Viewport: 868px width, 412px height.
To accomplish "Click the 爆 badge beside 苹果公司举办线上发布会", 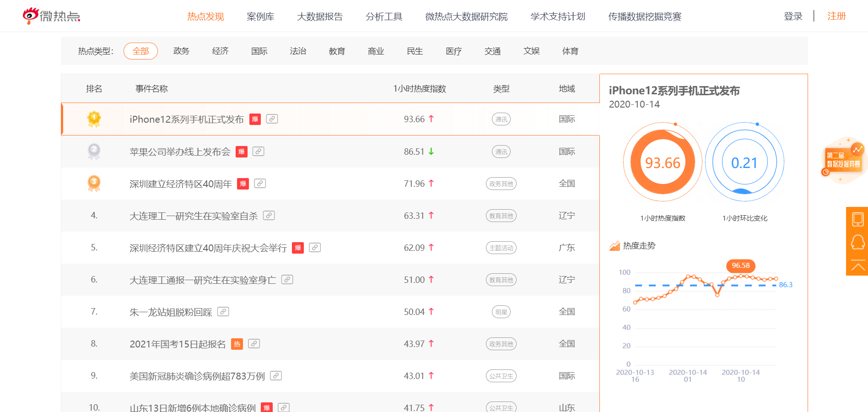I will (x=242, y=152).
